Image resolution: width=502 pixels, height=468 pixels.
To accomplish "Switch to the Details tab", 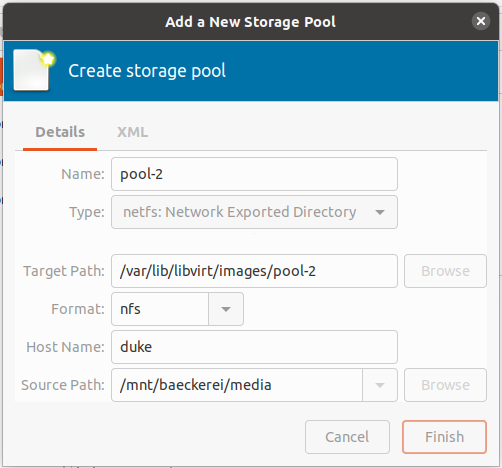I will click(60, 132).
